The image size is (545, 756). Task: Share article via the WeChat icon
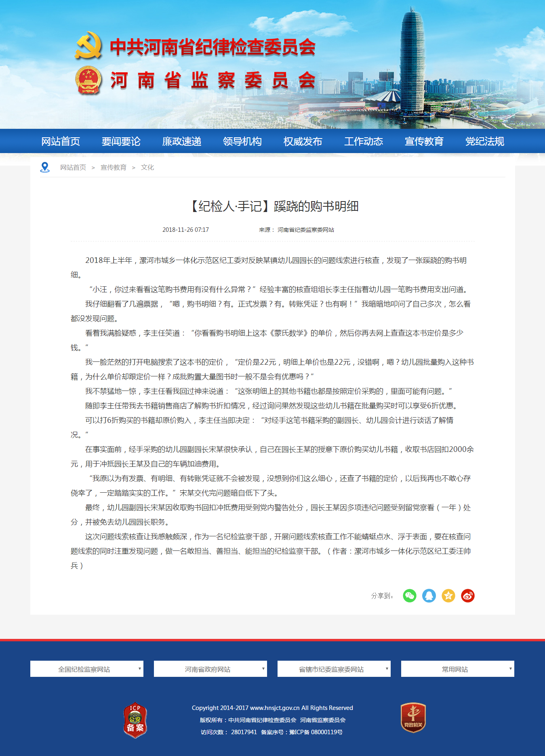click(410, 596)
